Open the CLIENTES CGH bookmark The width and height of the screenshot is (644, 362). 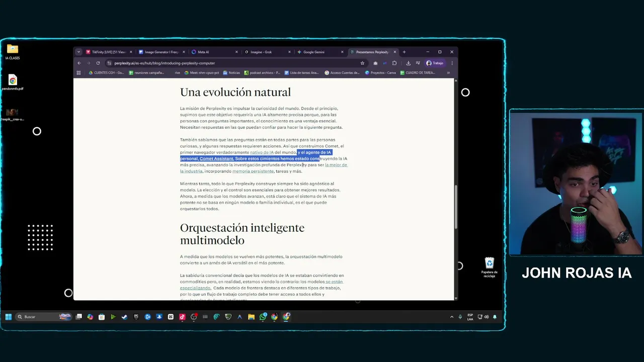point(106,73)
